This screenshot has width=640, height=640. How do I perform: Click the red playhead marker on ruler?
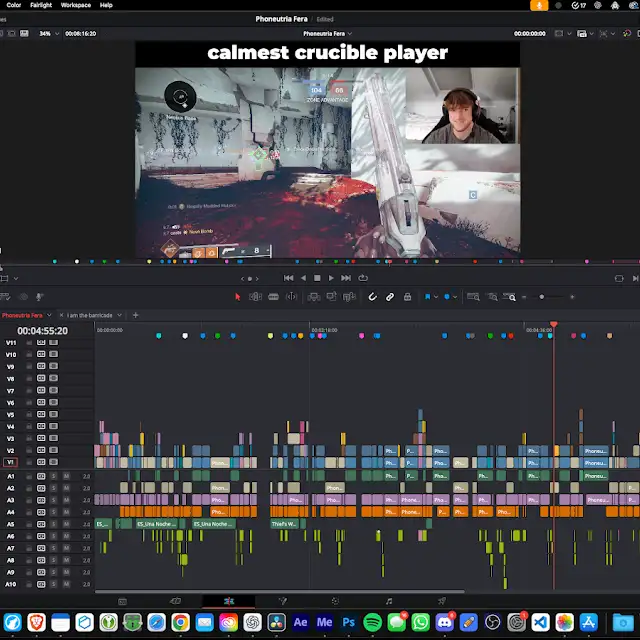click(554, 324)
